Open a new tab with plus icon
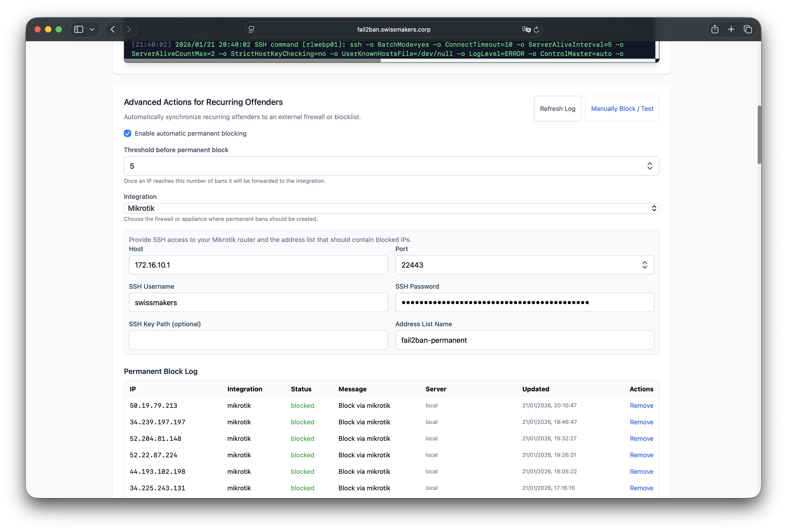This screenshot has height=532, width=787. click(x=731, y=30)
